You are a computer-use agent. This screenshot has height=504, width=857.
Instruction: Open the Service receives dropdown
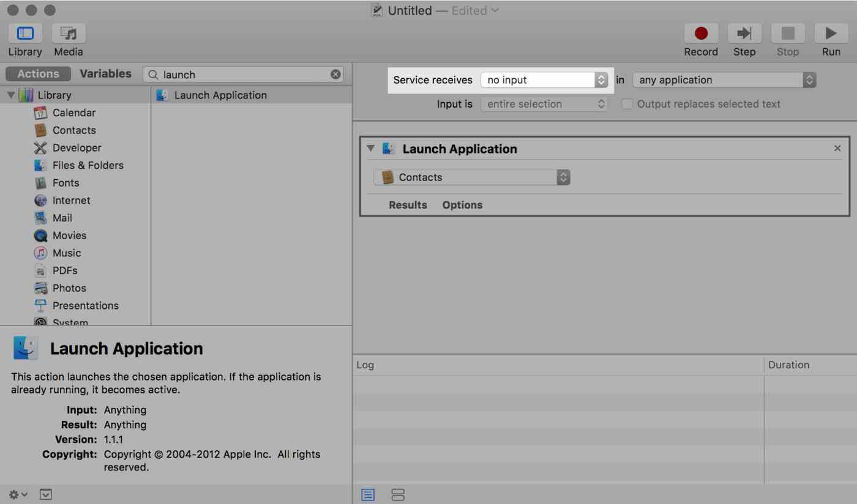544,80
